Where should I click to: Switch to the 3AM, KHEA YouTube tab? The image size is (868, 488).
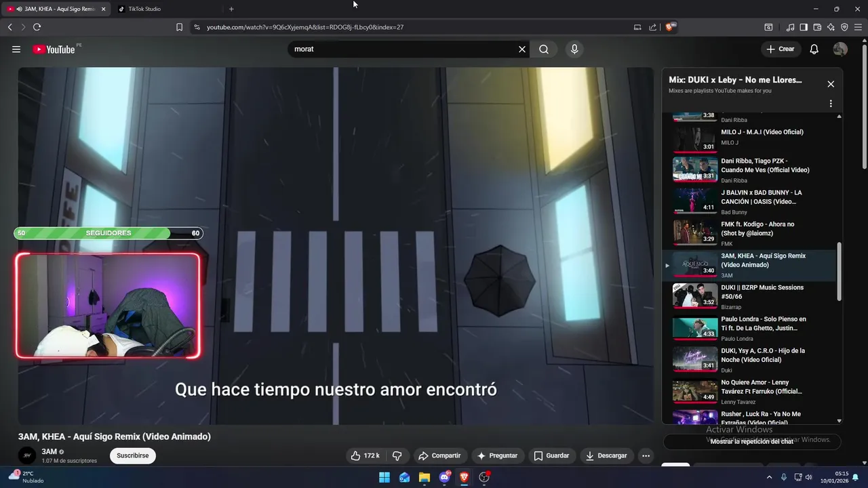[56, 9]
